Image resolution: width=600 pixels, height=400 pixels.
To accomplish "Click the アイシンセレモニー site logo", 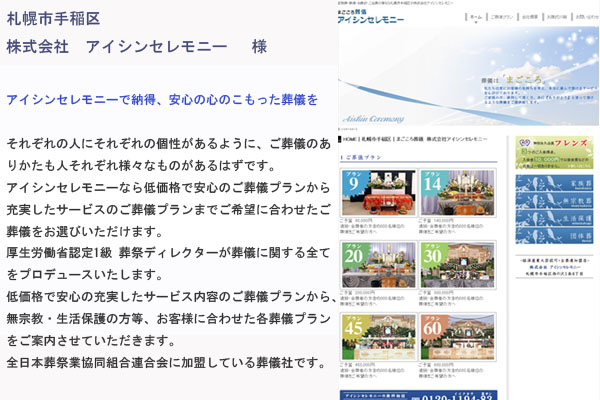I will point(371,17).
